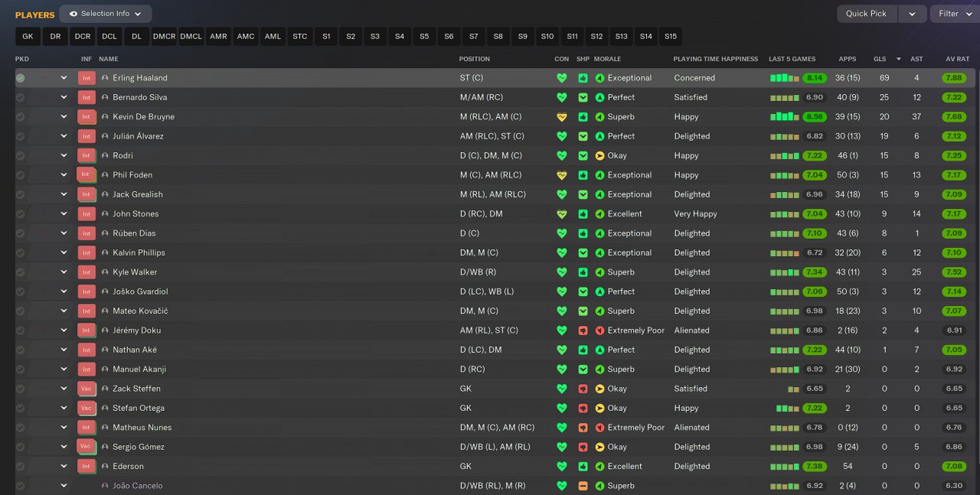Toggle Rúben Dias' picked checkmark
This screenshot has width=980, height=495.
pos(21,233)
